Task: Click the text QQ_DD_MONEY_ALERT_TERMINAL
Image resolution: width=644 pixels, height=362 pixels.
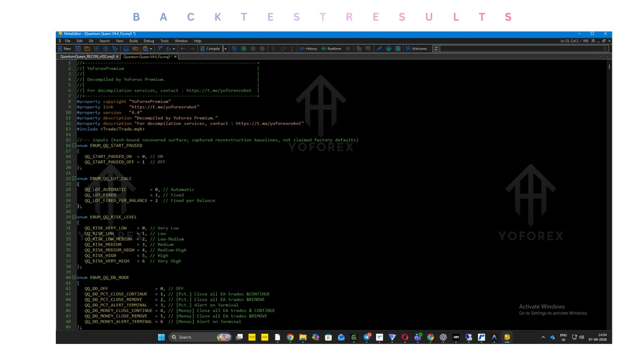Action: (x=118, y=322)
